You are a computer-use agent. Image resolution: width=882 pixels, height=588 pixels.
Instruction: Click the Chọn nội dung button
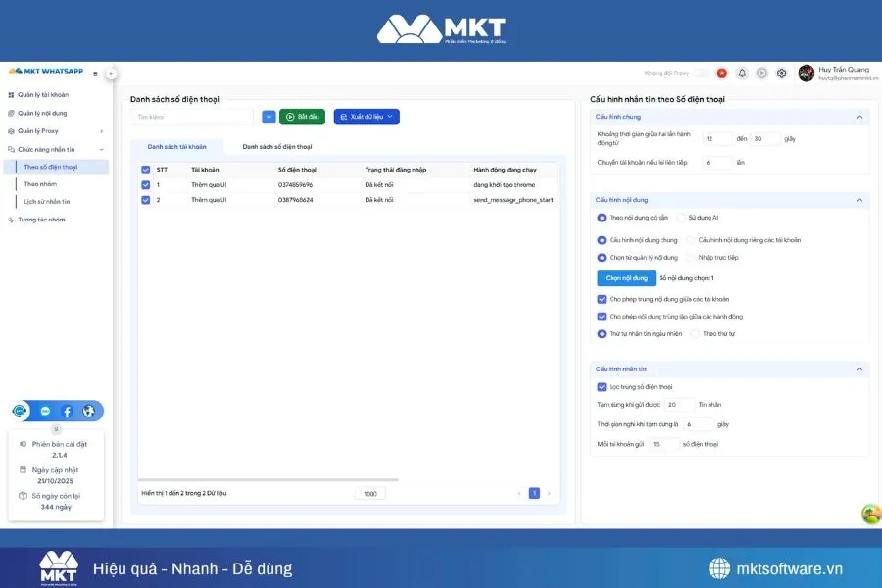[x=625, y=277]
